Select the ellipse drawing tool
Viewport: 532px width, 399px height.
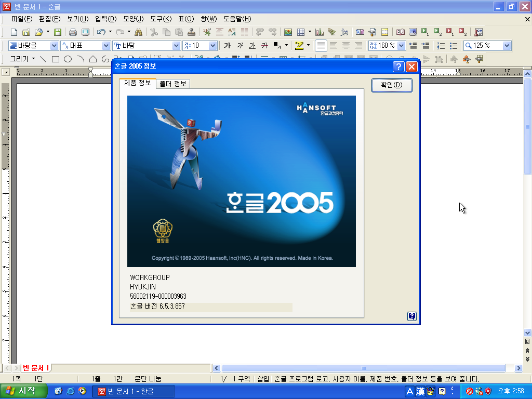68,59
